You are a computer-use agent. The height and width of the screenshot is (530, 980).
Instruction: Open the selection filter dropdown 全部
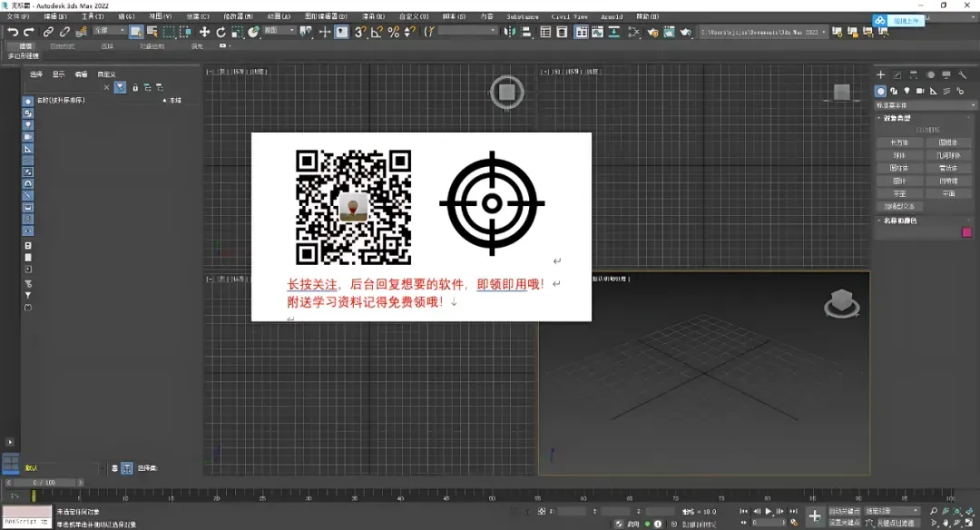[109, 31]
